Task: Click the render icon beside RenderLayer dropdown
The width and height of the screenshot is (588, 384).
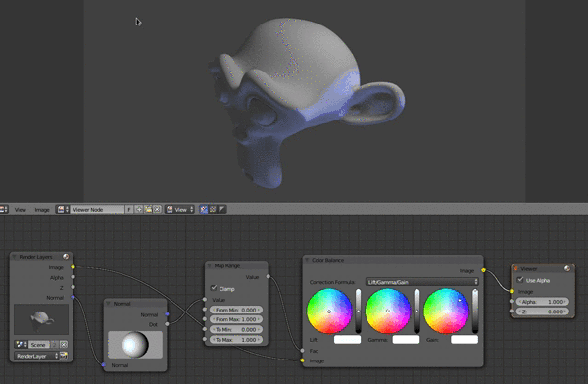Action: tap(64, 356)
